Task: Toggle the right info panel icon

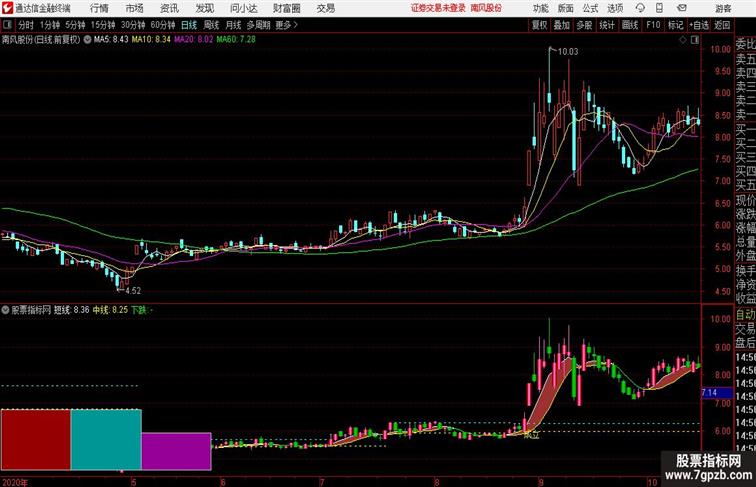Action: [695, 40]
